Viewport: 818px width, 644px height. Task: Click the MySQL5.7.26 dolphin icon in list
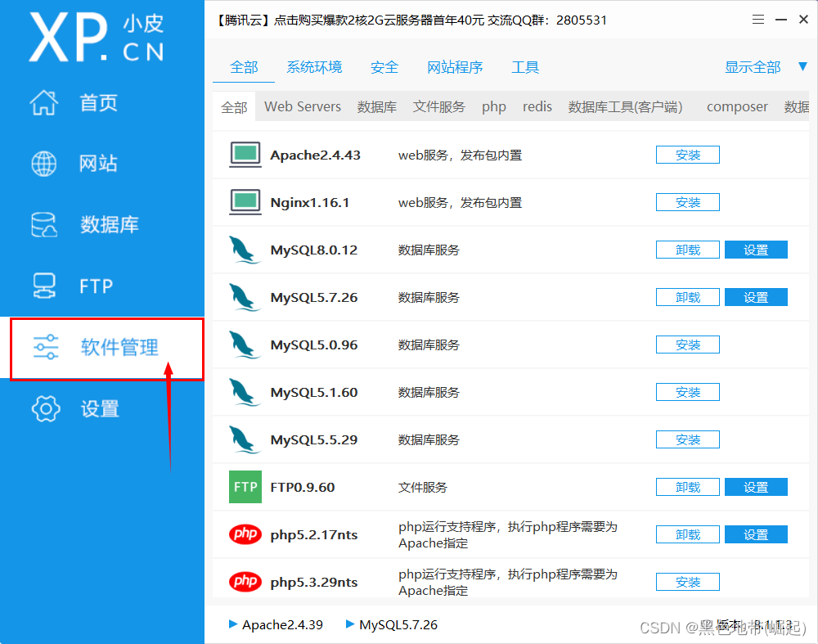click(x=244, y=298)
